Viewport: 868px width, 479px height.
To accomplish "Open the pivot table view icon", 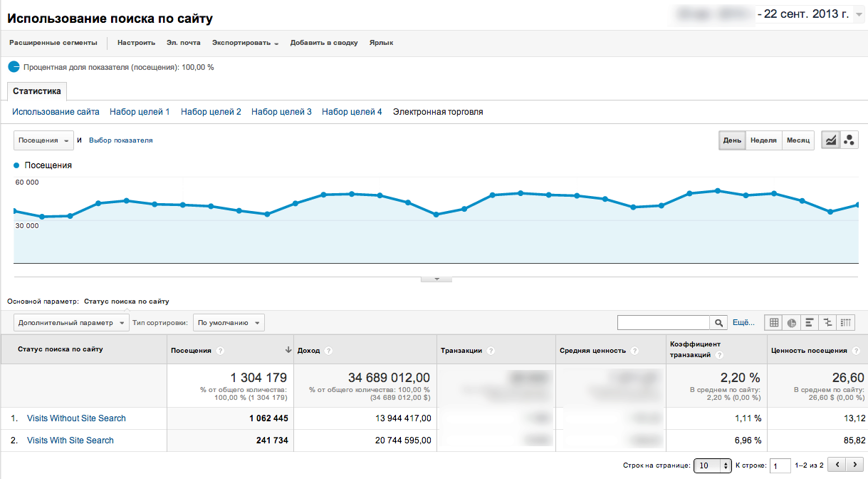I will (x=846, y=323).
